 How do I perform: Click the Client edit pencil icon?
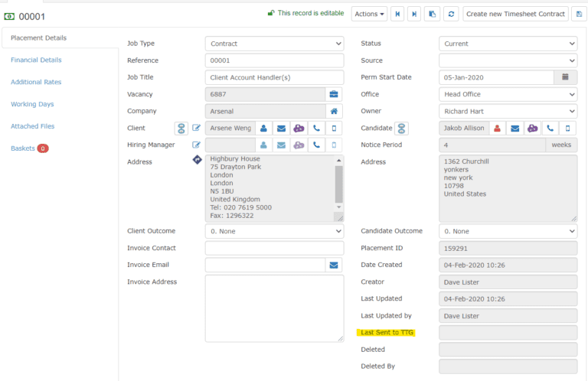196,128
